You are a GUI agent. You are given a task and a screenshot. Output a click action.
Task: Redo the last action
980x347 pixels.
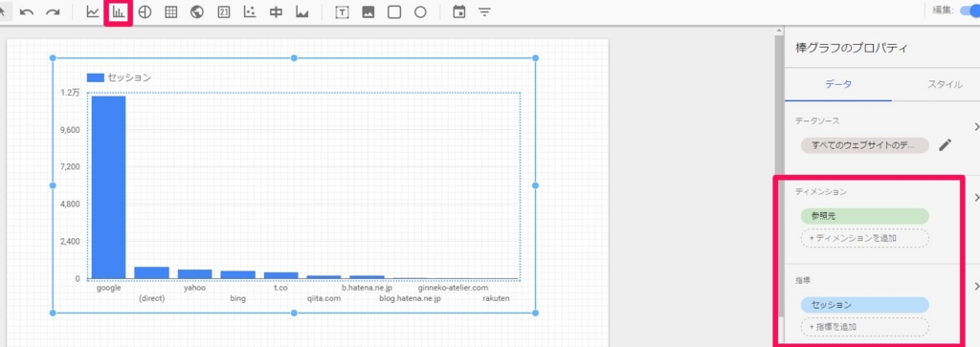(54, 12)
